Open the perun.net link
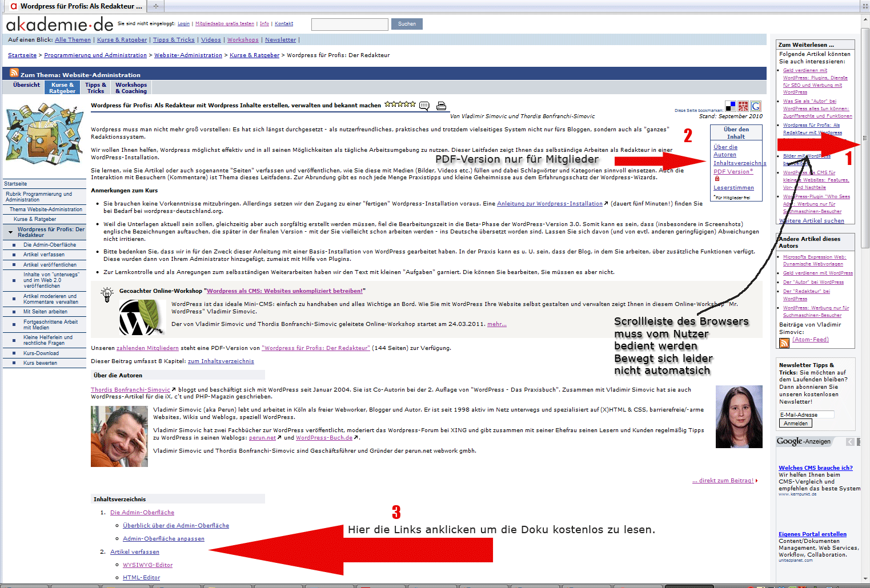 click(x=262, y=438)
